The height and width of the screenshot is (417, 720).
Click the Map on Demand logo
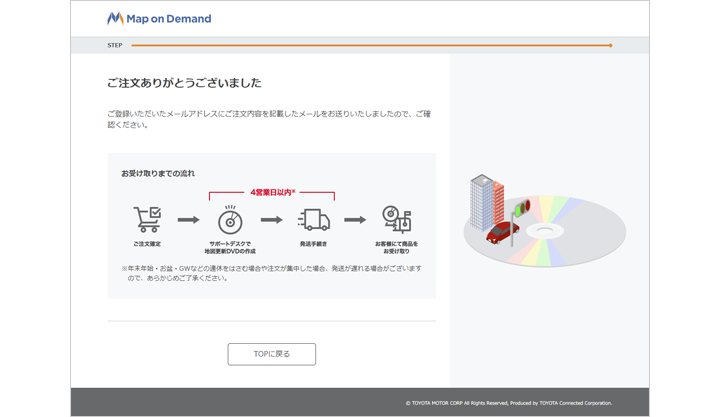pyautogui.click(x=159, y=18)
